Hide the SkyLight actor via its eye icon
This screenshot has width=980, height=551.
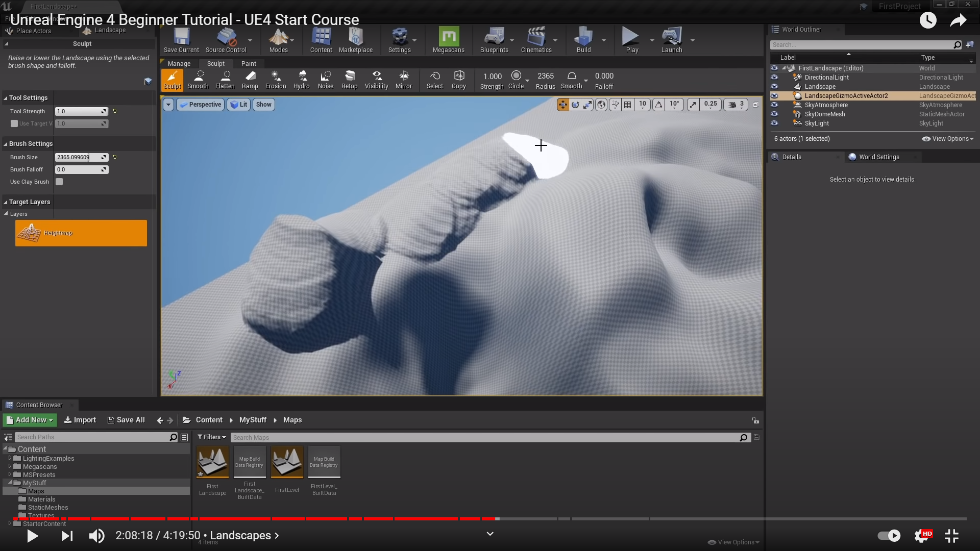click(774, 123)
